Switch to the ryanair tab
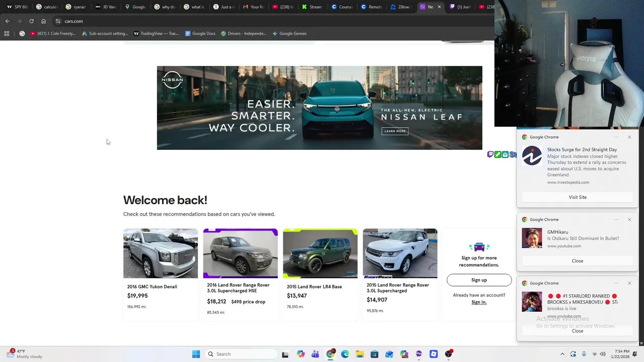The height and width of the screenshot is (362, 644). click(x=76, y=7)
